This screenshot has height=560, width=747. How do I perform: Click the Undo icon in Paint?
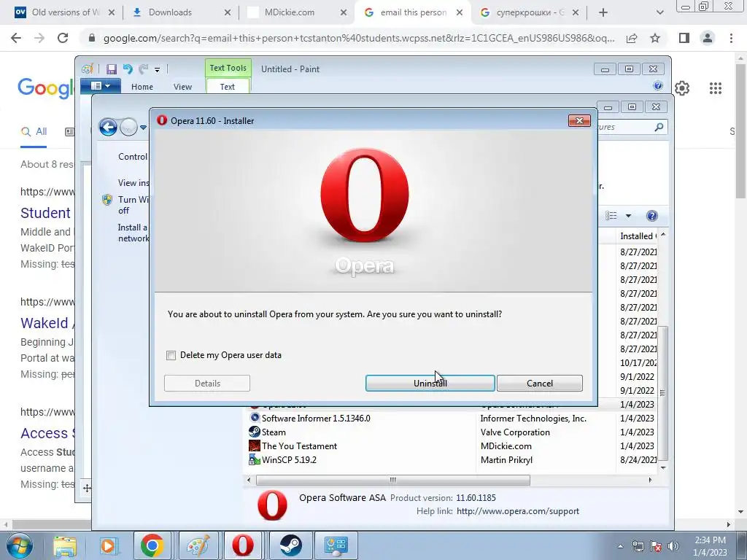(x=128, y=69)
